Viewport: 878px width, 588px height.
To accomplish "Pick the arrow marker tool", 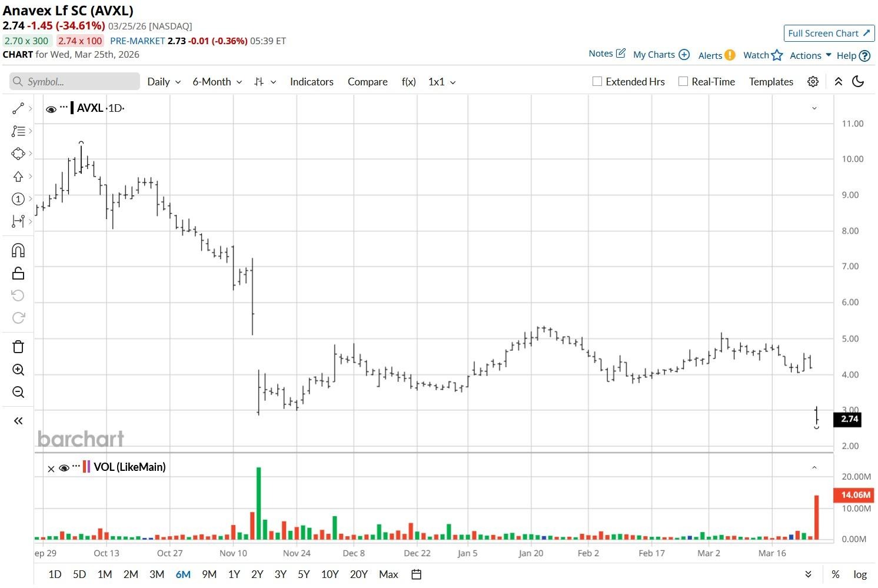I will click(18, 177).
